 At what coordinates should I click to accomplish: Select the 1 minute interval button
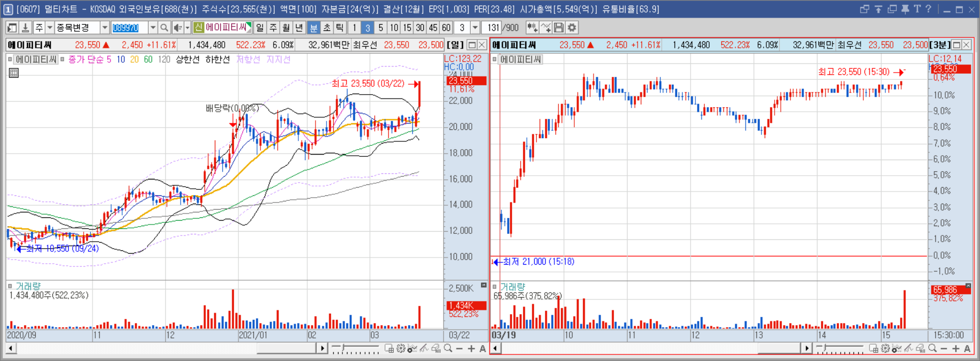[x=354, y=28]
